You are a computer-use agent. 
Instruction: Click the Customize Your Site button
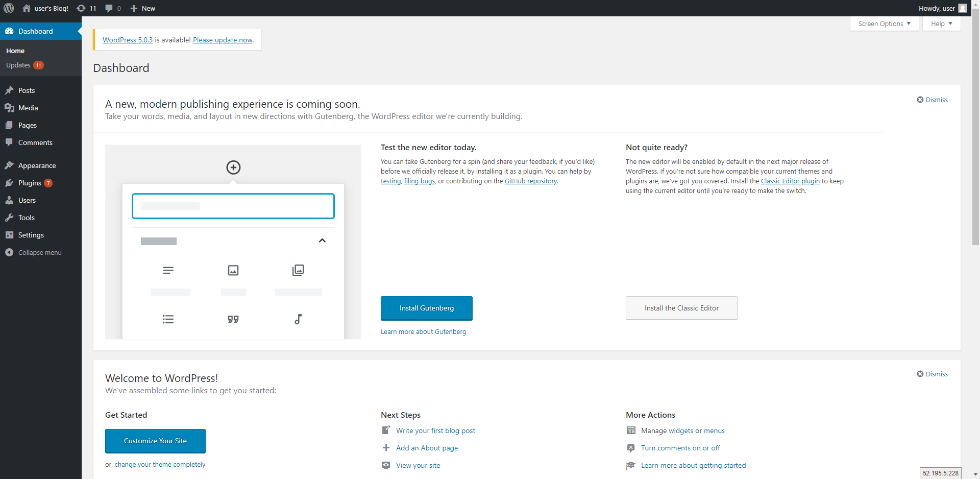155,441
